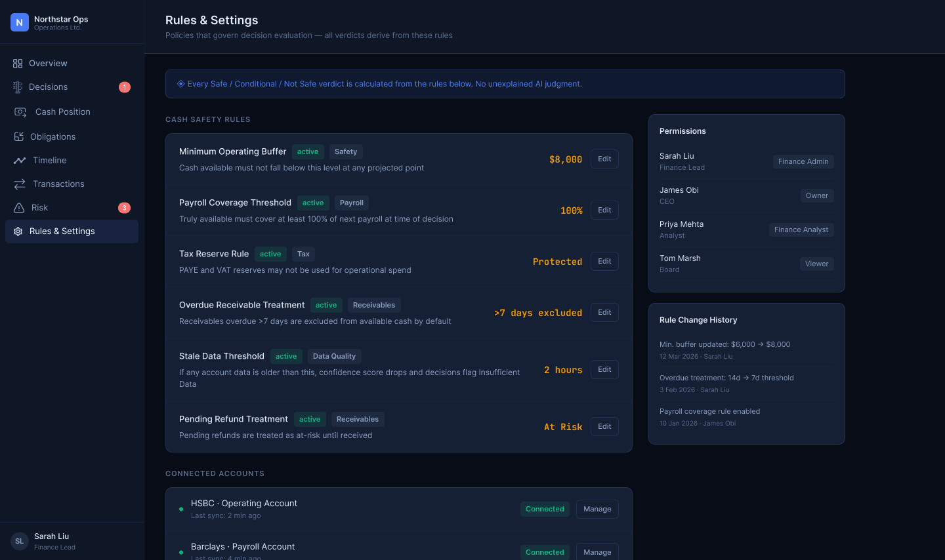Click the Cash Position icon

point(21,112)
